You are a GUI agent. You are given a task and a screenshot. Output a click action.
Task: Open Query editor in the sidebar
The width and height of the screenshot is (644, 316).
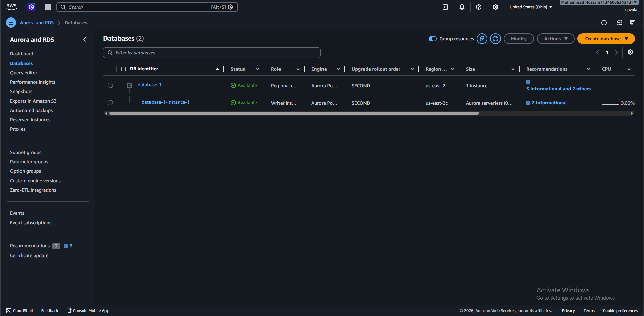(x=24, y=73)
